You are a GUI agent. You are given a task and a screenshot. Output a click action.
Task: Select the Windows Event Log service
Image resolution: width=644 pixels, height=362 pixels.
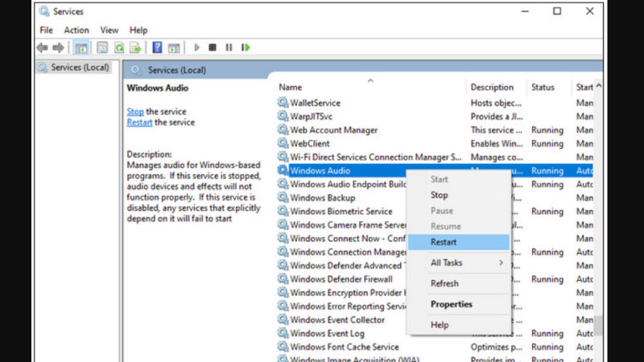(327, 333)
